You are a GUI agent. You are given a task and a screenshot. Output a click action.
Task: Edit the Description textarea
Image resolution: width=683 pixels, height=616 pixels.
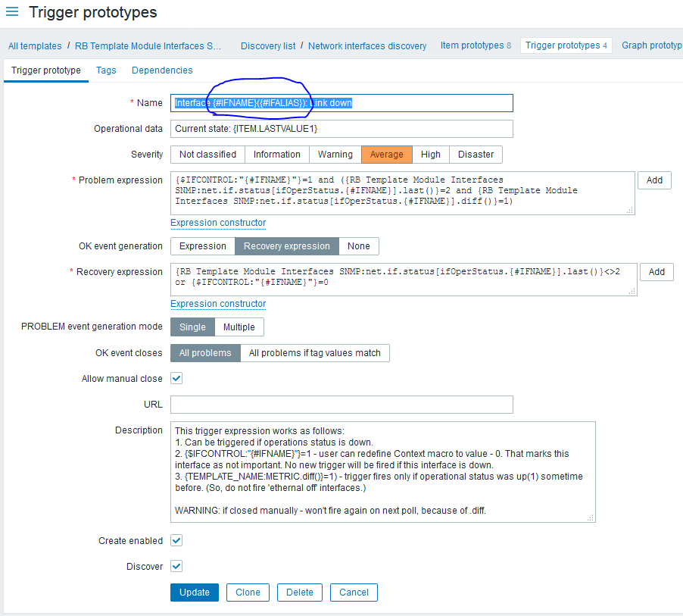(x=383, y=472)
